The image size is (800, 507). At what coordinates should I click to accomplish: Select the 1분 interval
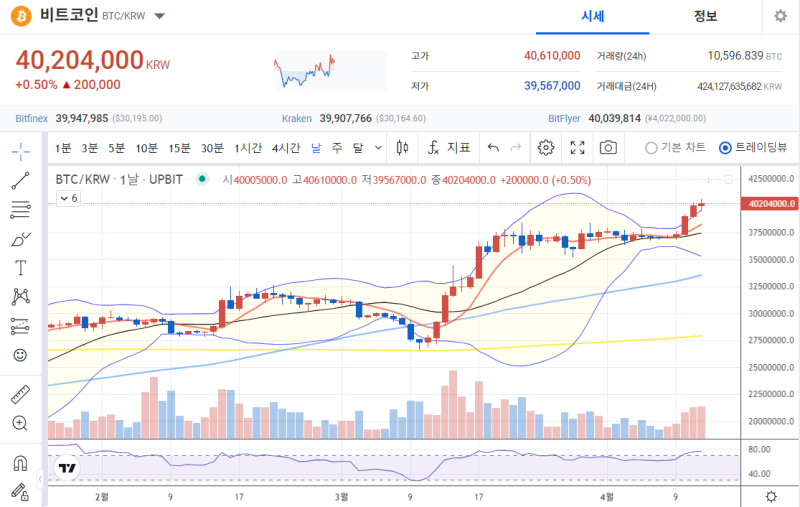pos(63,148)
